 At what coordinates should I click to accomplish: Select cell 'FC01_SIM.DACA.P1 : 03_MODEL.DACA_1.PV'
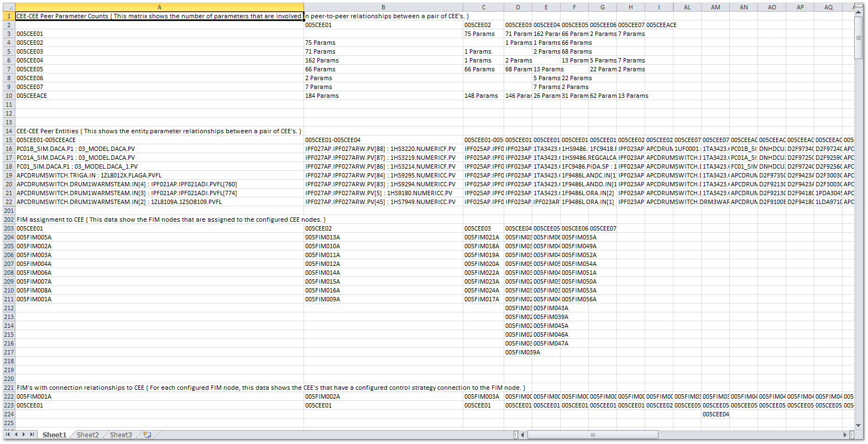159,166
